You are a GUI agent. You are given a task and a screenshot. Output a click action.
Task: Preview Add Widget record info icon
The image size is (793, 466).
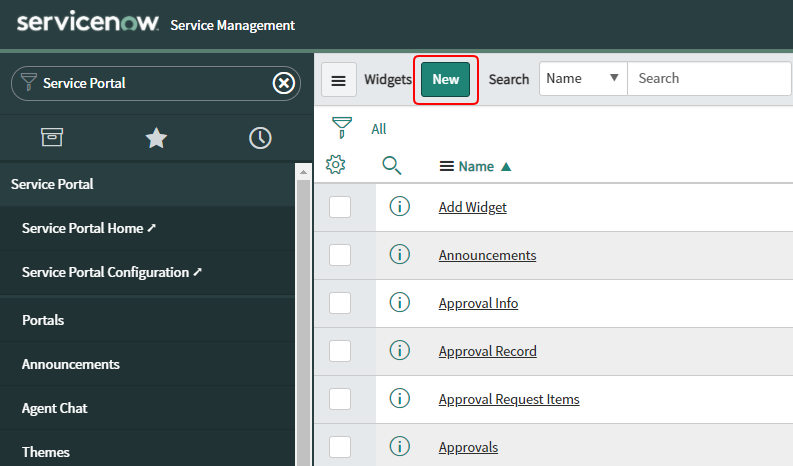pyautogui.click(x=400, y=206)
